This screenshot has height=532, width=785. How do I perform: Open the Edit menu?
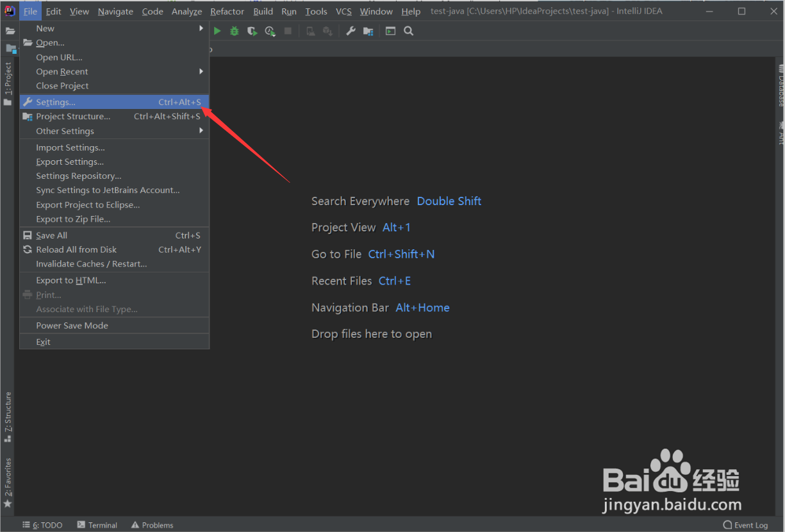(54, 11)
